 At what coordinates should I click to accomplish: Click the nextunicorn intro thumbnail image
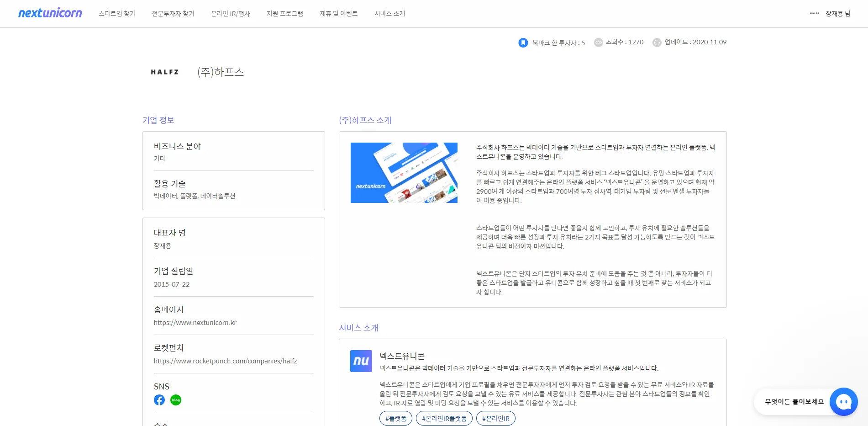pos(404,173)
